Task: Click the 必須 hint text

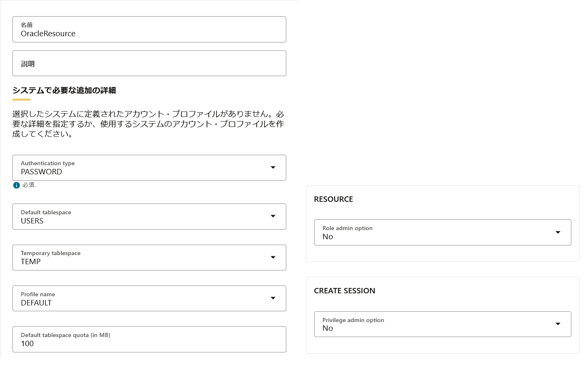Action: coord(29,185)
